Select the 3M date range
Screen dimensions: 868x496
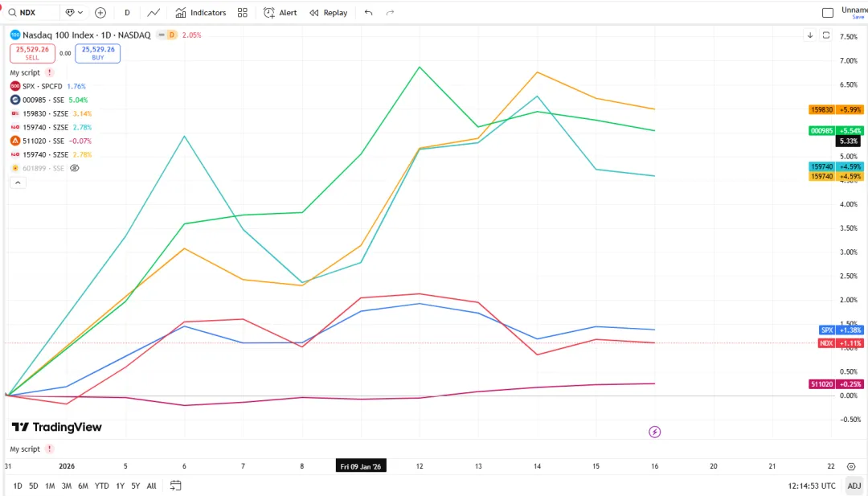tap(67, 486)
